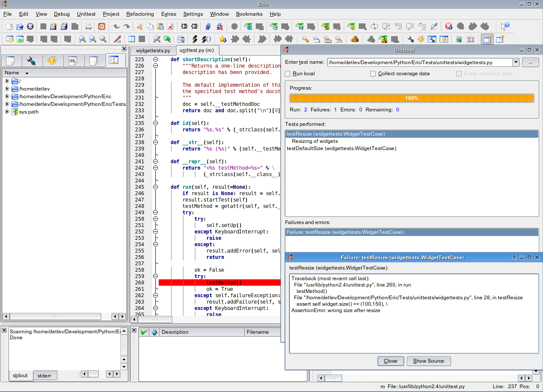Click the Settings menu
This screenshot has height=392, width=543.
pos(193,14)
